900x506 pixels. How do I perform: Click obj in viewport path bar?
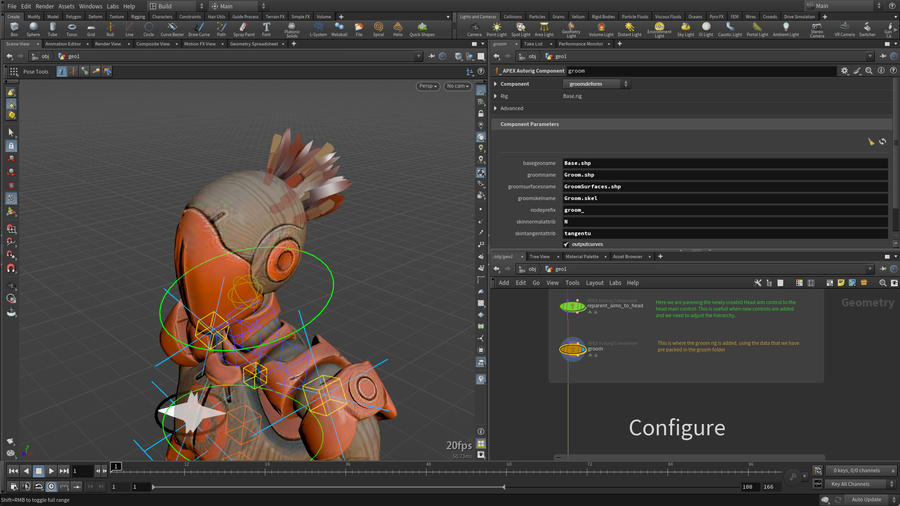[x=45, y=56]
